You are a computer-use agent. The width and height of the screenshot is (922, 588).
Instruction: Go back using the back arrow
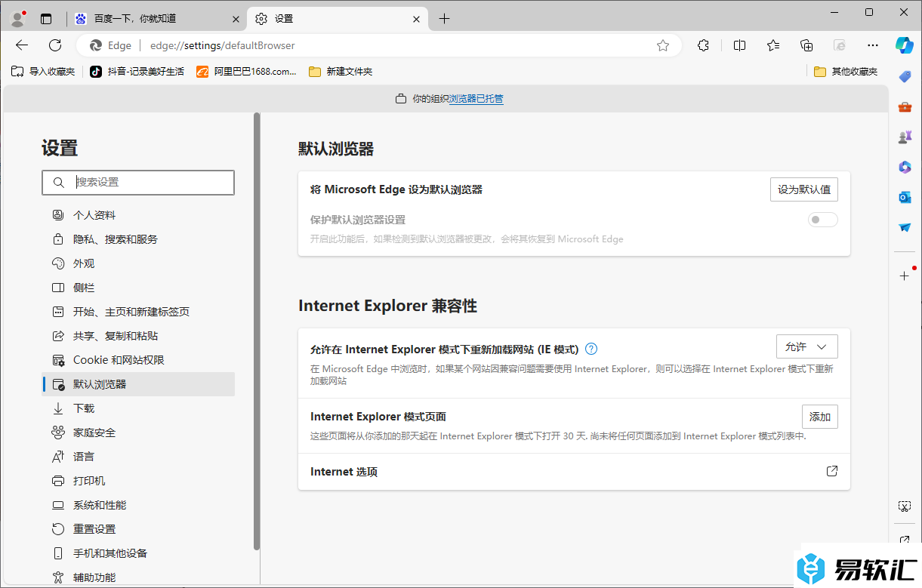point(22,45)
